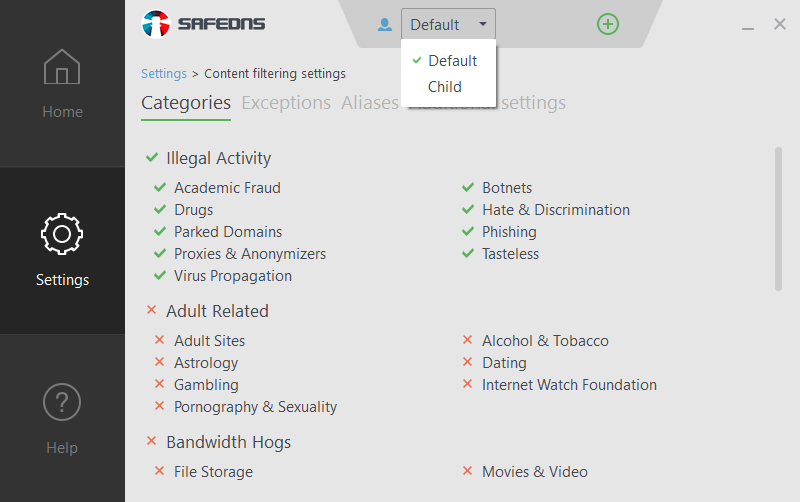Screen dimensions: 800x502
Task: Open Help via the question mark icon
Action: pyautogui.click(x=62, y=402)
